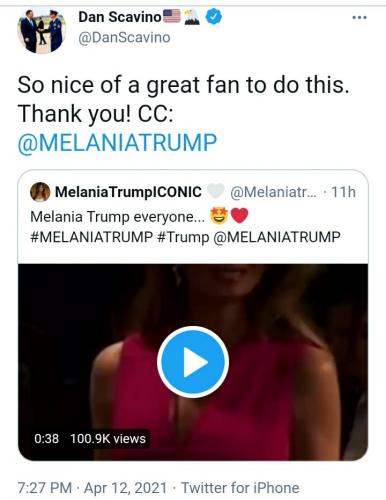Open the MelaniaTrumpICONIC account name
386x500 pixels.
pos(128,192)
